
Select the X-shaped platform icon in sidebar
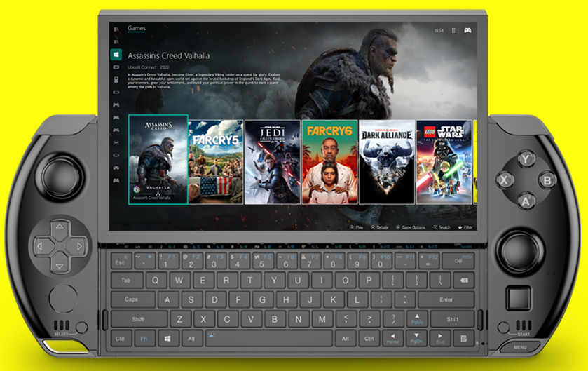116,142
